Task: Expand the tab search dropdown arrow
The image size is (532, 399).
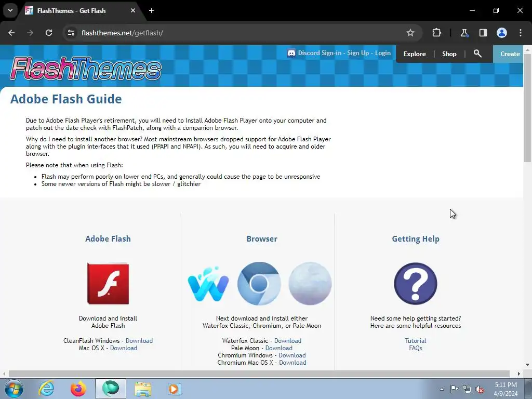Action: 10,10
